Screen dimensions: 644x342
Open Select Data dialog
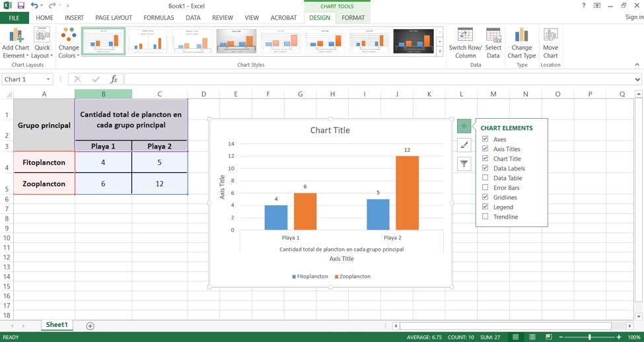pos(493,44)
